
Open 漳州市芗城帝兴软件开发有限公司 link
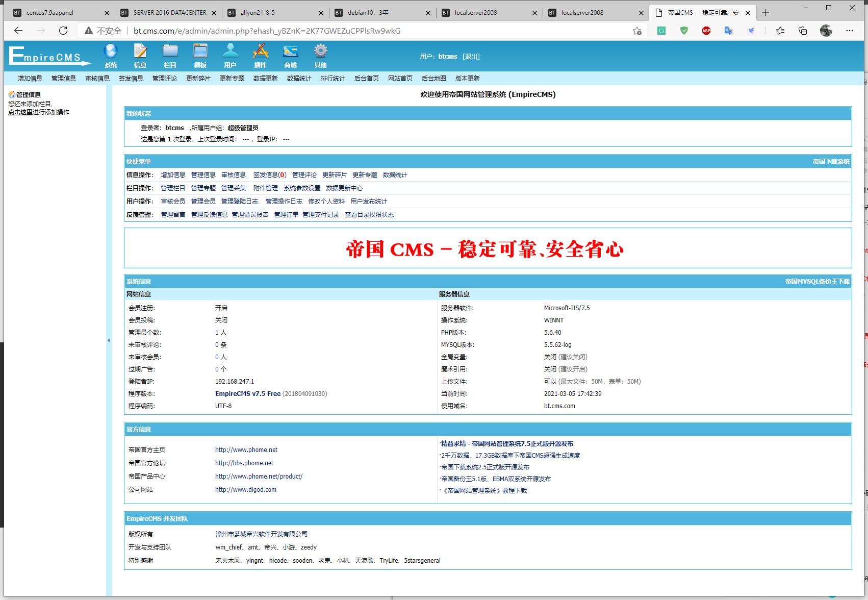(x=262, y=534)
